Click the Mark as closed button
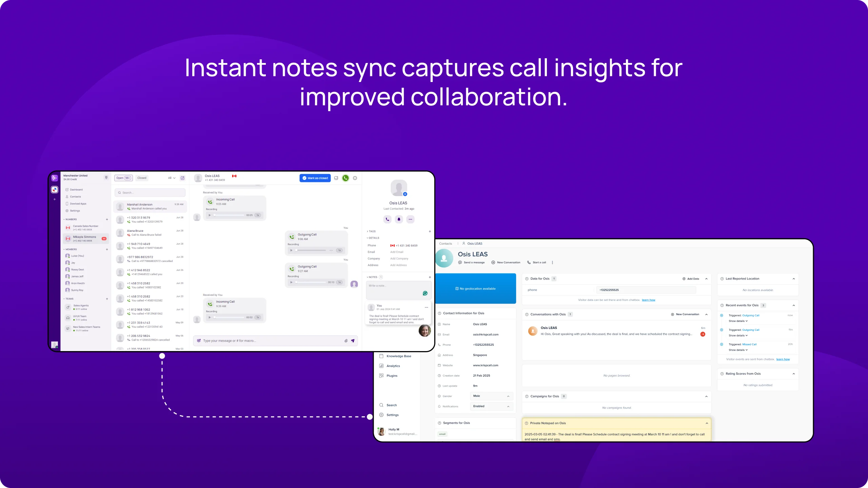Screen dimensions: 868x488 (x=315, y=178)
